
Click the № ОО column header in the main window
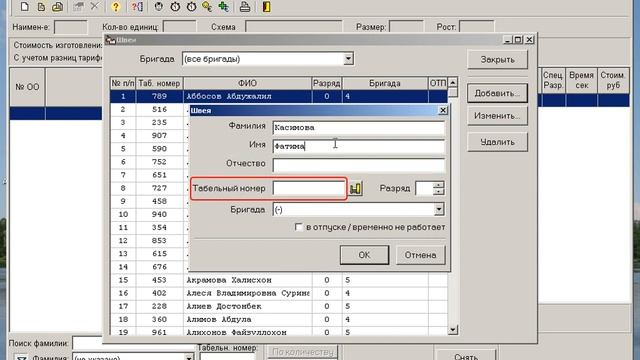pos(27,87)
